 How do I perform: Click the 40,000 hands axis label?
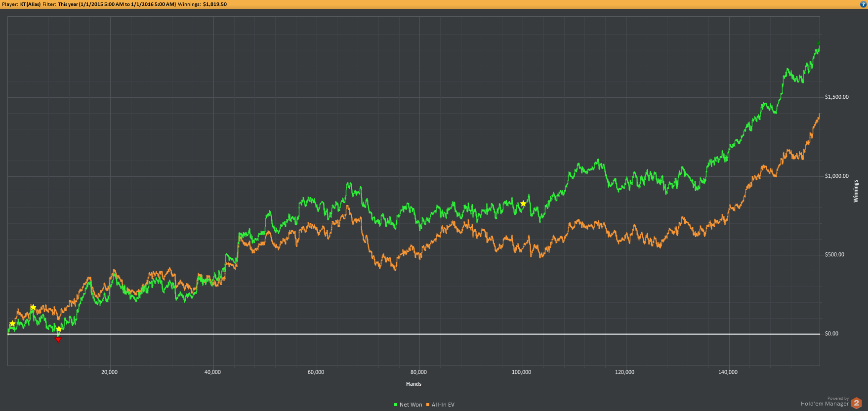point(213,372)
